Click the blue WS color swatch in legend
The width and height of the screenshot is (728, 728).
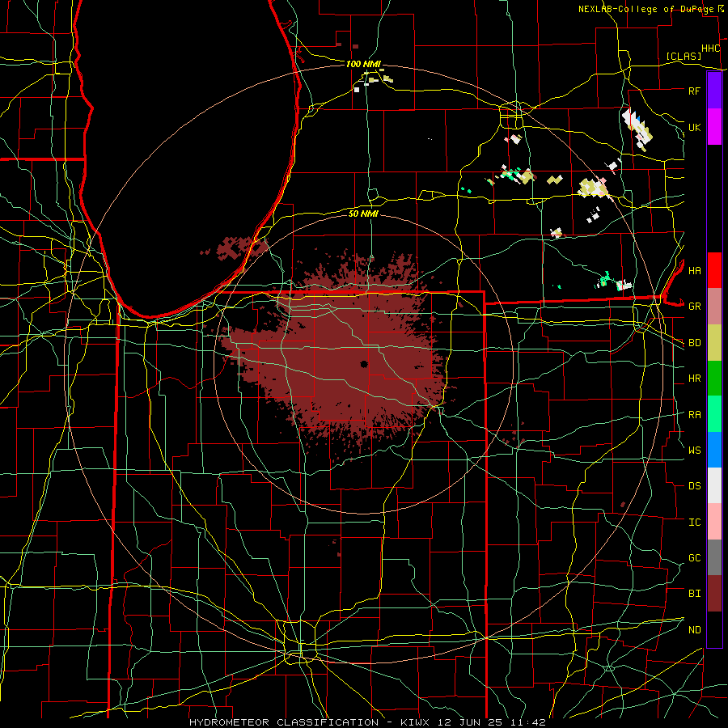[714, 450]
